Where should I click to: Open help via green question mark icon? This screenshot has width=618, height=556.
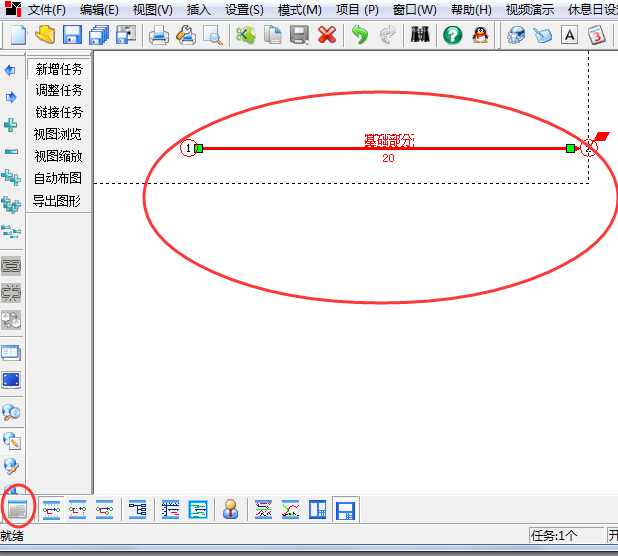point(452,36)
